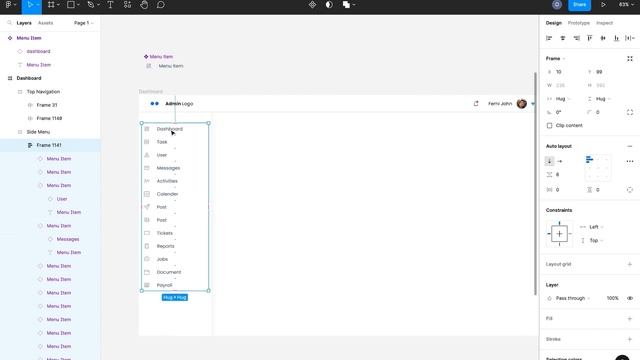Open the horizontal Hug resizing dropdown

(x=563, y=99)
